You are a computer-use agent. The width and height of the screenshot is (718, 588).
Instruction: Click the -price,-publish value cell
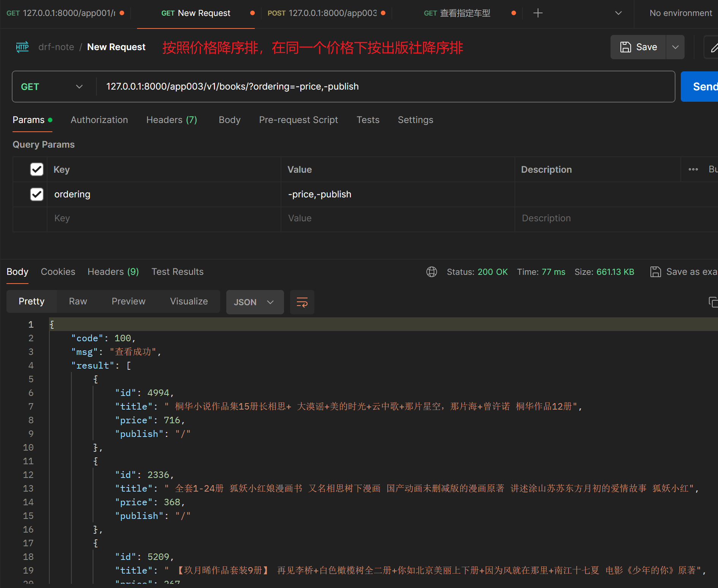pos(398,194)
